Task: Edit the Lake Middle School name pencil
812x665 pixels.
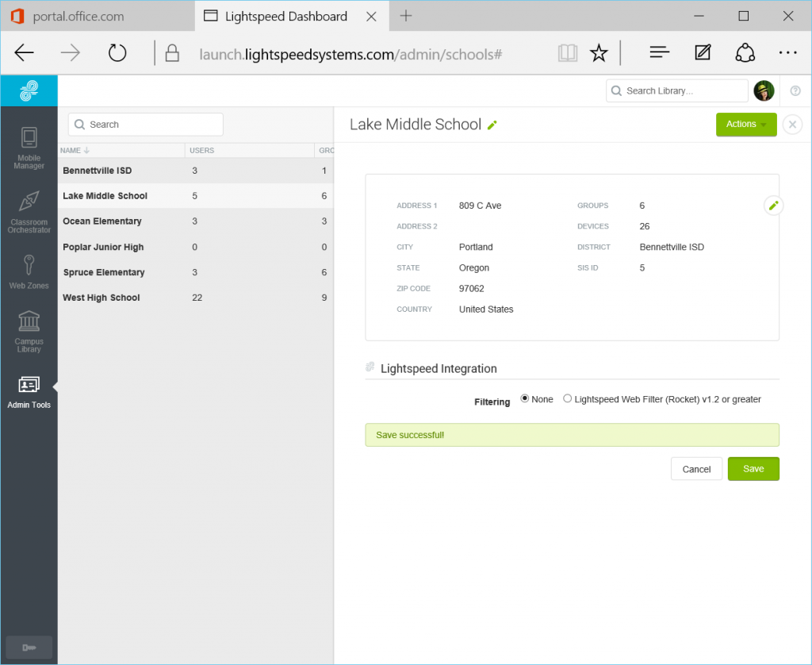Action: tap(492, 125)
